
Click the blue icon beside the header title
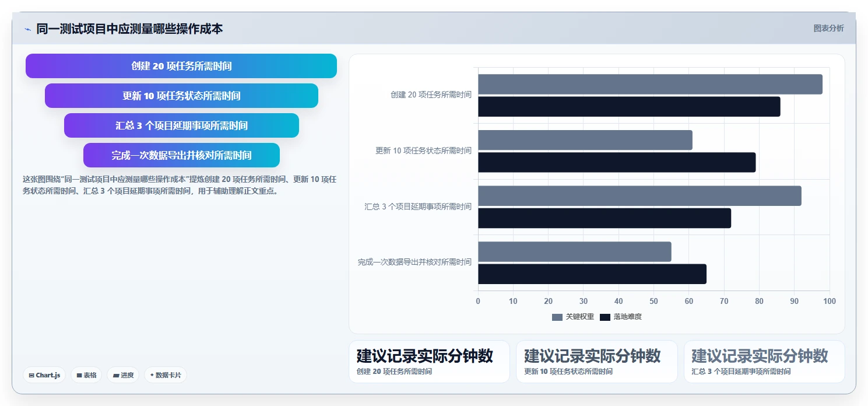[x=27, y=29]
